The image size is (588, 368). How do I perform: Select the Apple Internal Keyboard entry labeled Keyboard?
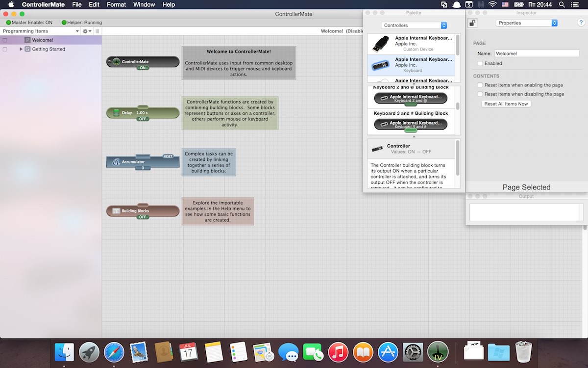(x=411, y=65)
